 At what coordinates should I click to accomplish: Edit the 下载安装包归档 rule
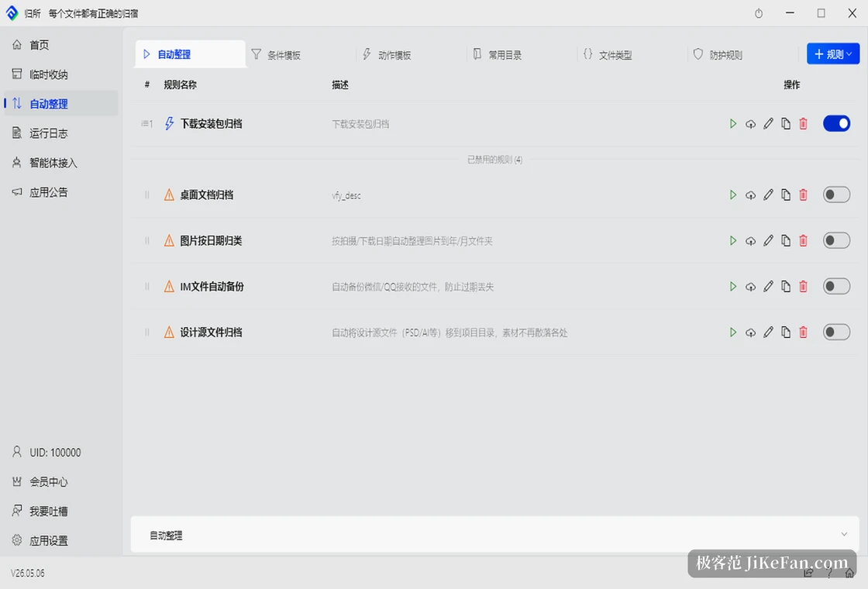coord(768,123)
